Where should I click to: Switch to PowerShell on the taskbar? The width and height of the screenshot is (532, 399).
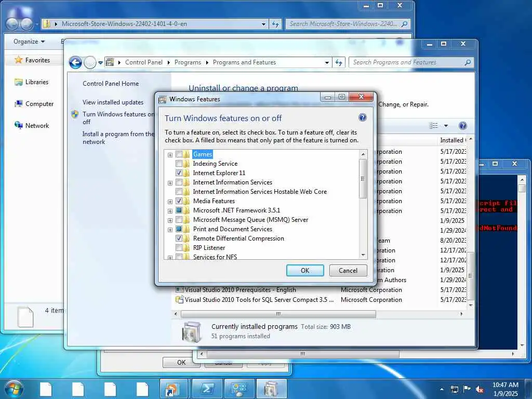(207, 389)
